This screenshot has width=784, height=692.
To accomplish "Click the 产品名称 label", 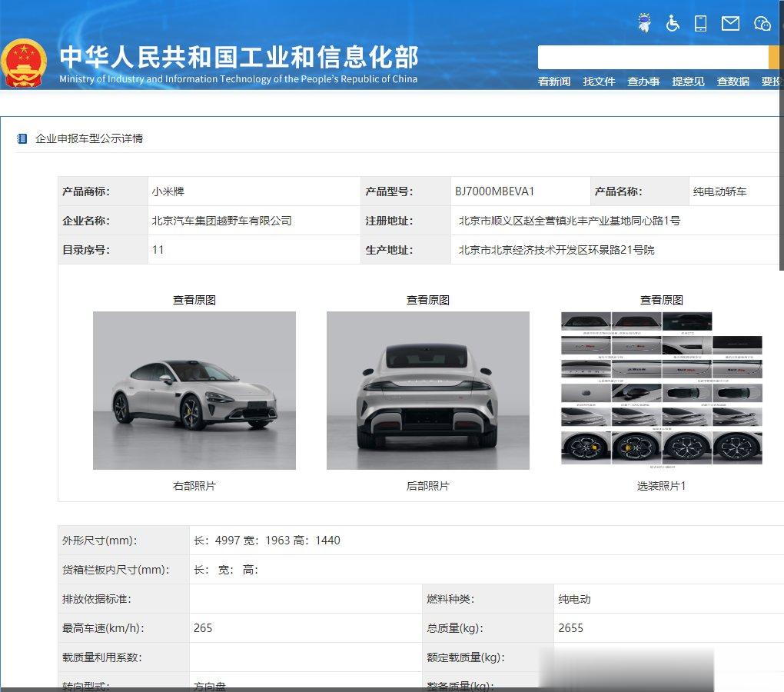I will 619,191.
